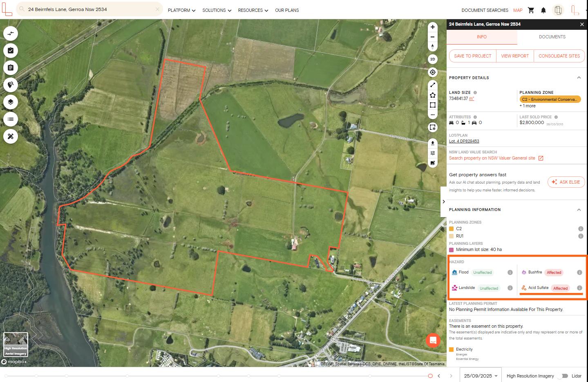Open Lot 4 DP829453 link
Image resolution: width=588 pixels, height=382 pixels.
pyautogui.click(x=464, y=141)
